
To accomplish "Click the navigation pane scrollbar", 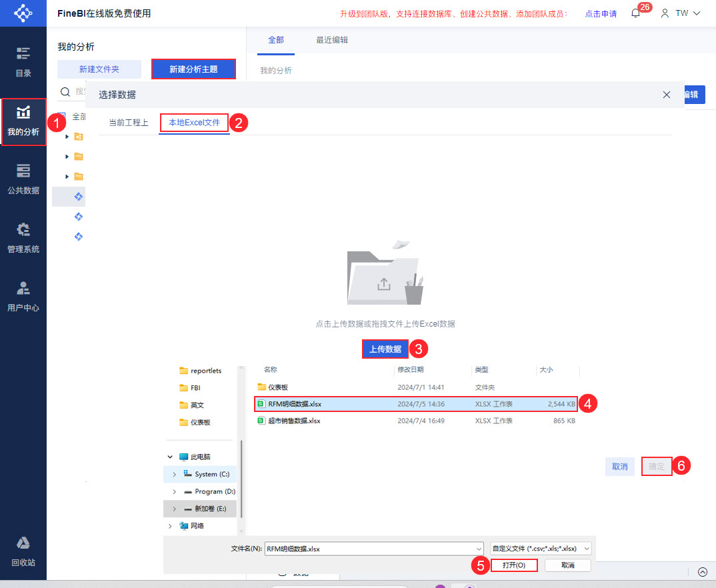I will [x=241, y=479].
